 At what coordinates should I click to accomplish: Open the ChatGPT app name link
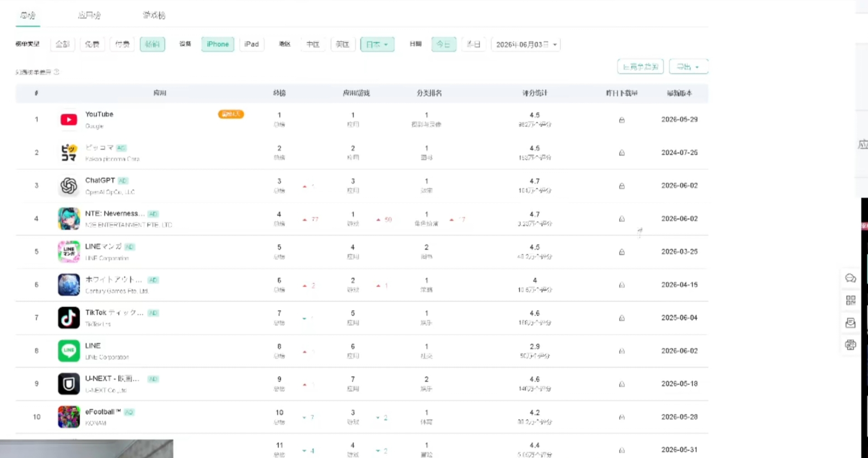click(100, 180)
